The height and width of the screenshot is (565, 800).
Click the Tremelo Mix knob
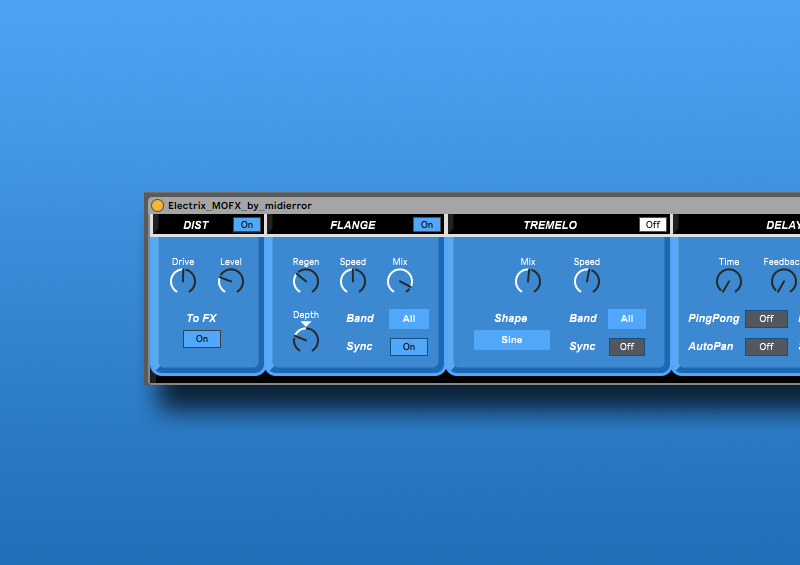[x=528, y=281]
